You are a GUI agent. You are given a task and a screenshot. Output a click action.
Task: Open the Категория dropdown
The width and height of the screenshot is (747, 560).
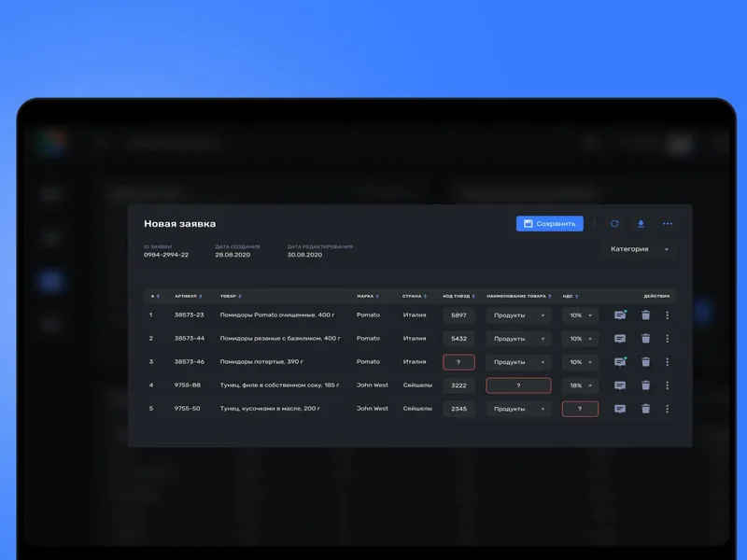[x=639, y=249]
